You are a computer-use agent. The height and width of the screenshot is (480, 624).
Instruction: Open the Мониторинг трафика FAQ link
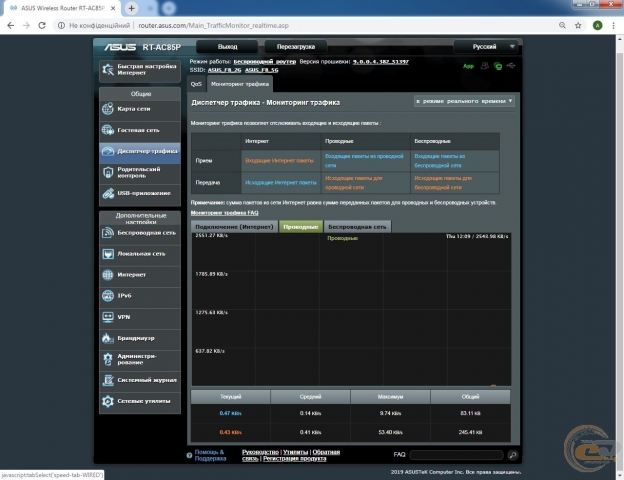[225, 213]
